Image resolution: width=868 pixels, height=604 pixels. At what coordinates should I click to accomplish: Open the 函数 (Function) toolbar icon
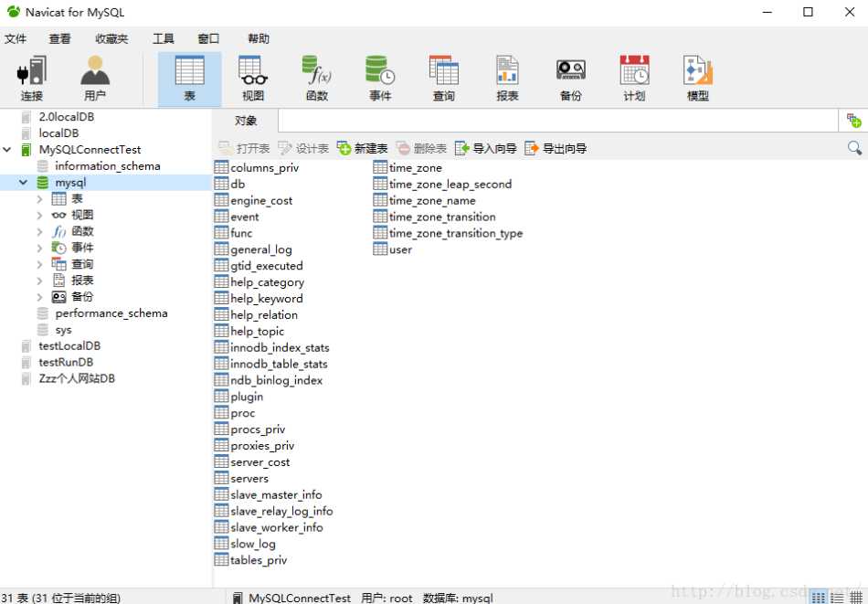click(317, 79)
